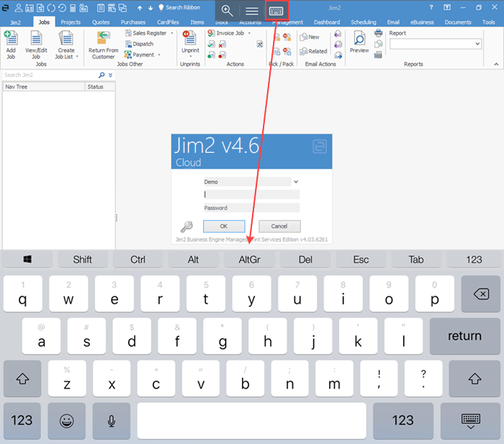Click New in Email Actions
The height and width of the screenshot is (444, 504).
click(x=309, y=37)
